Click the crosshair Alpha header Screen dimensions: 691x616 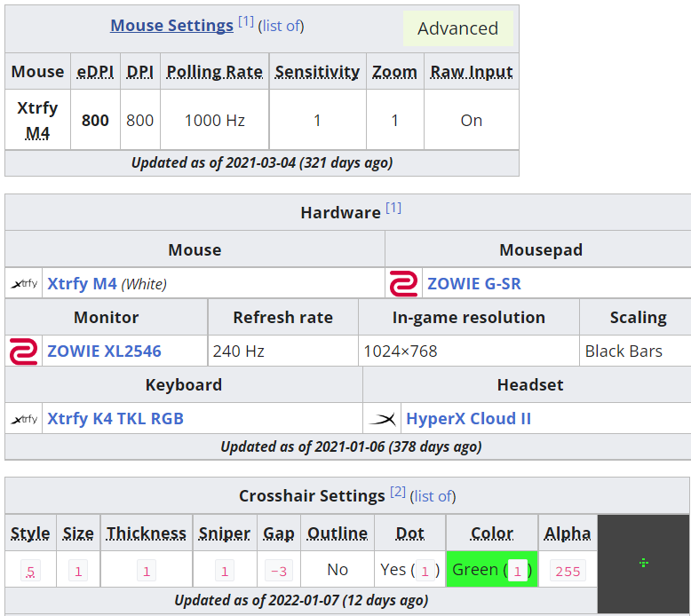tap(568, 533)
